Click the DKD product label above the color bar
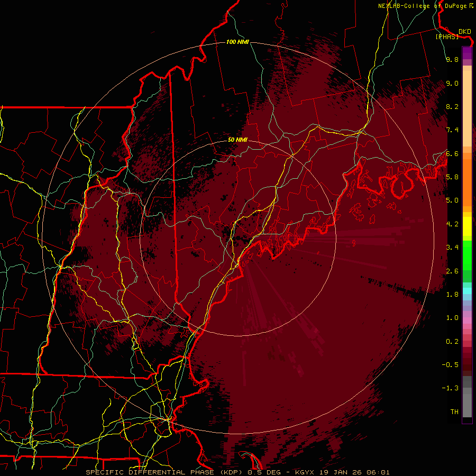This screenshot has height=476, width=476. pos(464,31)
